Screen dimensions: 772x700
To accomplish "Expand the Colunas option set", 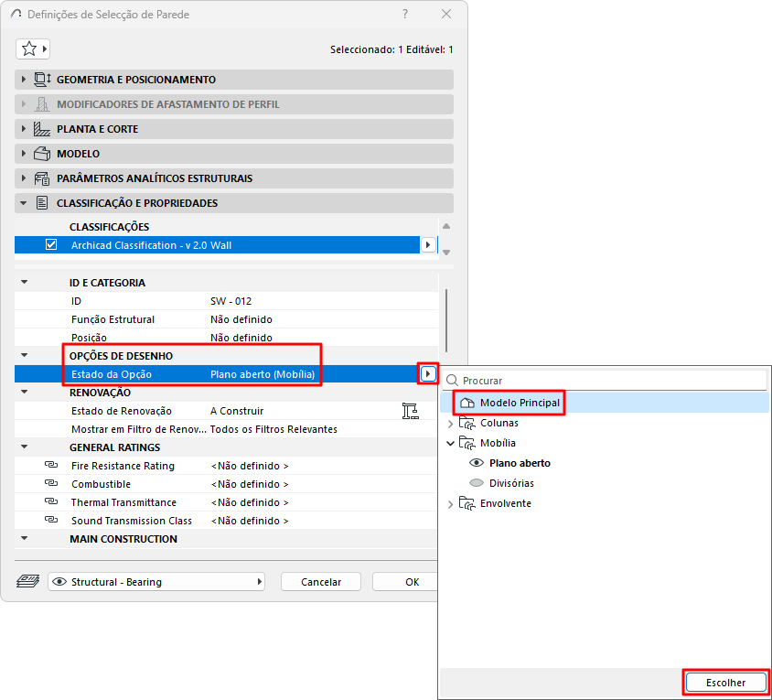I will point(450,423).
